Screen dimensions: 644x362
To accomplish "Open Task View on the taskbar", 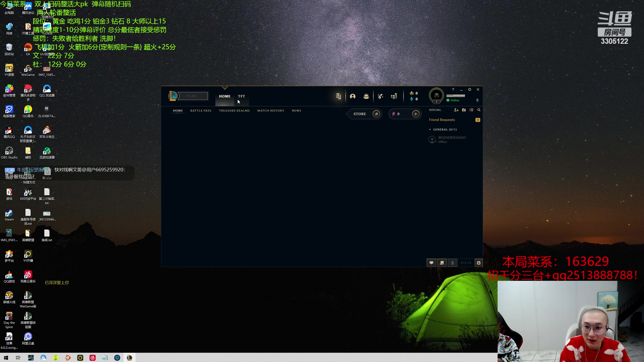I will (18, 357).
